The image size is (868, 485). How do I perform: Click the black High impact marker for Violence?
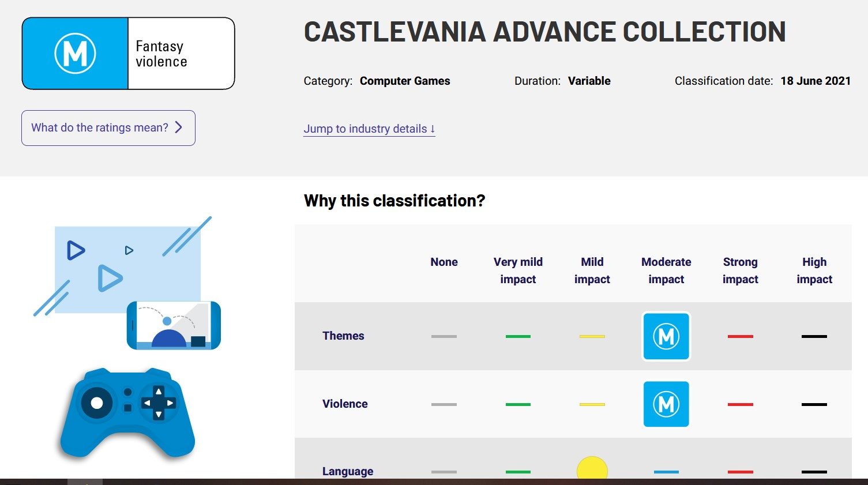[814, 404]
